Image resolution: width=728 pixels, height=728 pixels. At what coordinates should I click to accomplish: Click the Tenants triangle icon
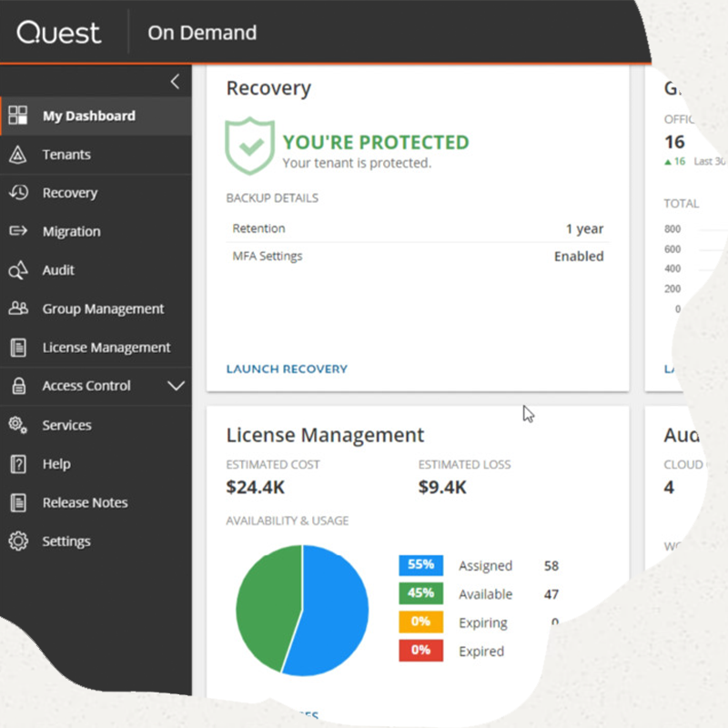pyautogui.click(x=18, y=155)
